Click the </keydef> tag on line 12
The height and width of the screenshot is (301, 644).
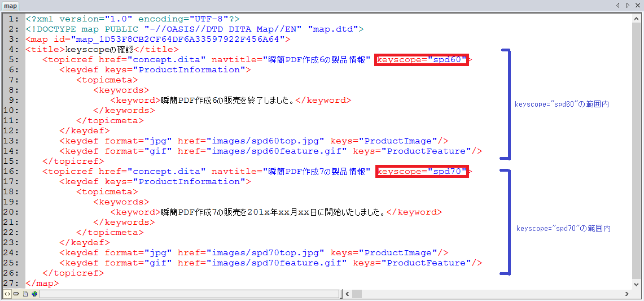pyautogui.click(x=85, y=131)
